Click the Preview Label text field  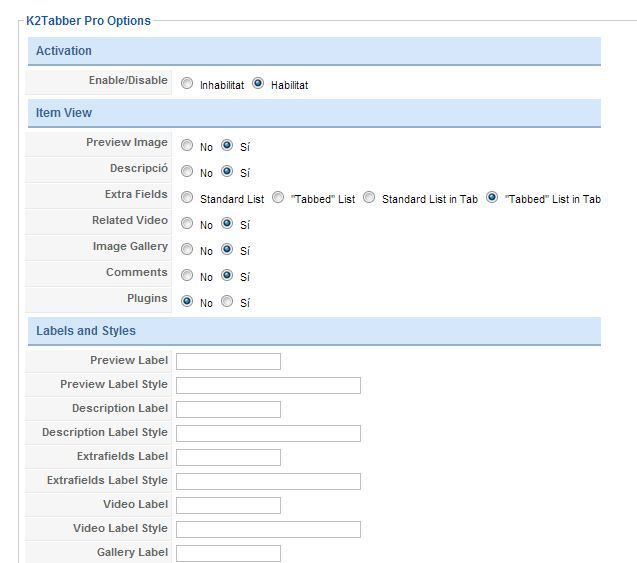[228, 362]
